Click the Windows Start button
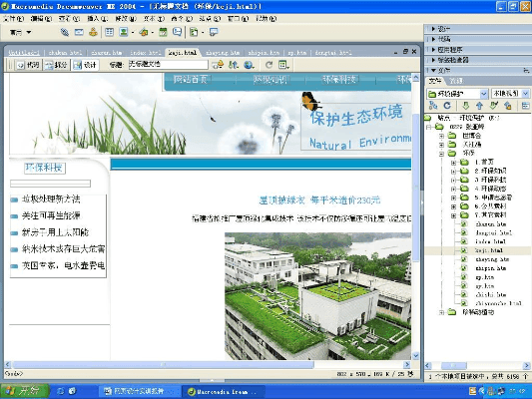This screenshot has height=399, width=532. coord(24,391)
